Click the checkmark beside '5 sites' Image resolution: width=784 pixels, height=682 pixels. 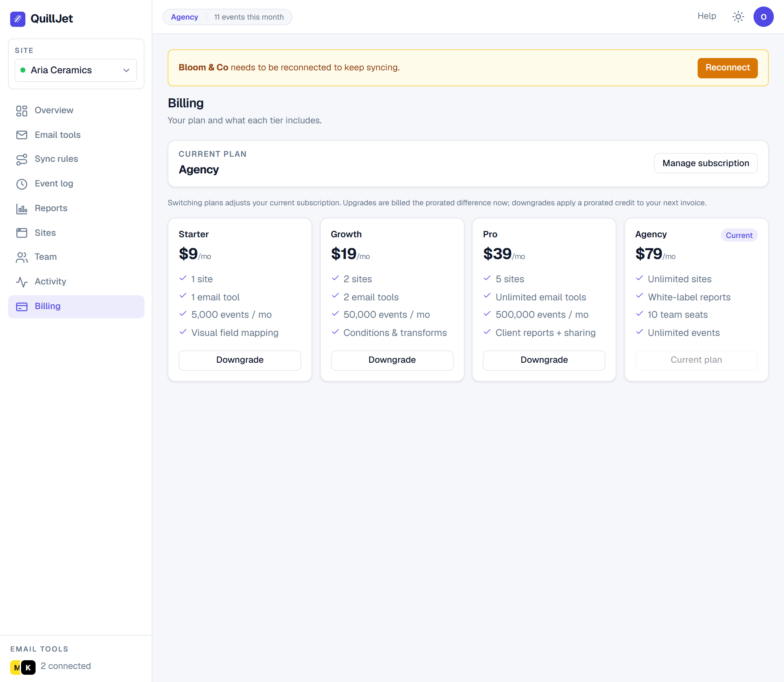[x=487, y=278]
